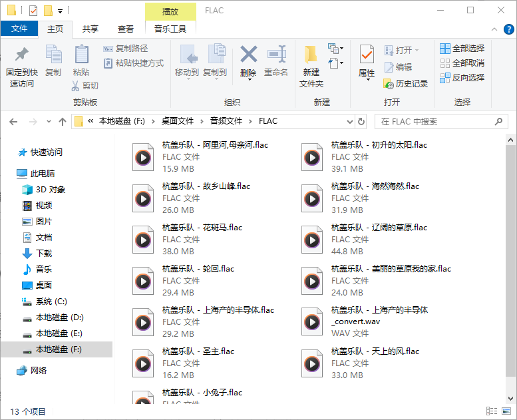Screen dimensions: 517x420
Task: Switch to Large icons view in status bar
Action: coord(506,411)
